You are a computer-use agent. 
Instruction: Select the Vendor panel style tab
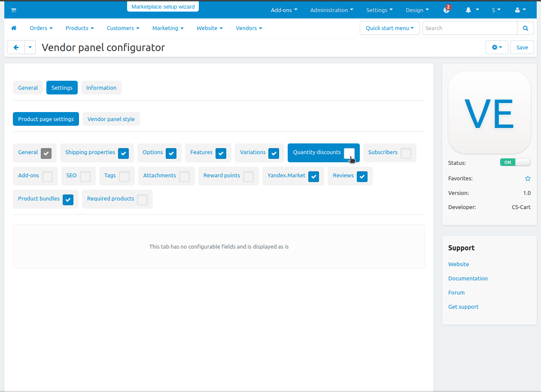111,119
